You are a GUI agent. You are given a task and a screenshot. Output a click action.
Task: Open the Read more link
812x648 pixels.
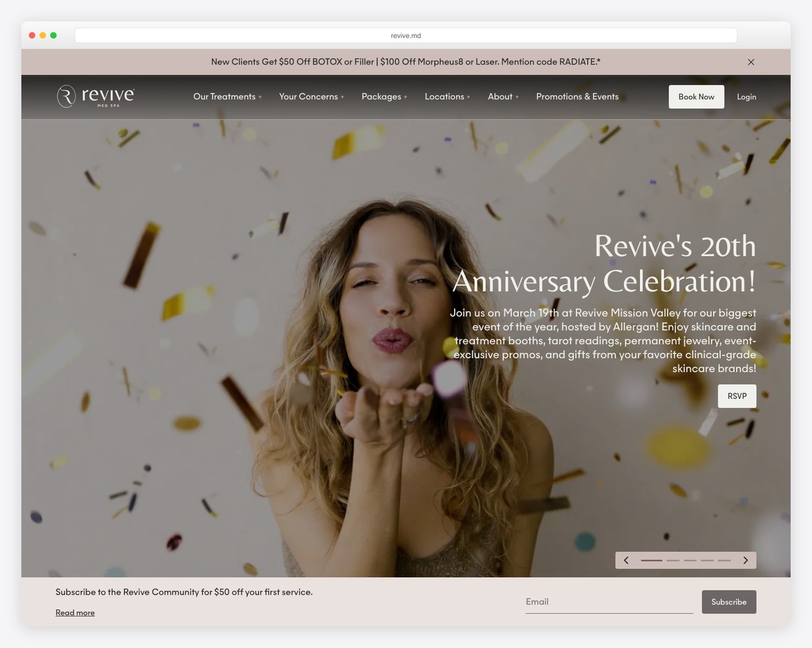tap(74, 612)
